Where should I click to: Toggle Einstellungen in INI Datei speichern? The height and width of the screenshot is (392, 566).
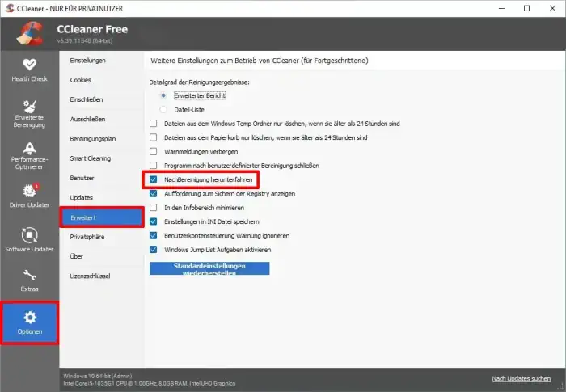[154, 221]
